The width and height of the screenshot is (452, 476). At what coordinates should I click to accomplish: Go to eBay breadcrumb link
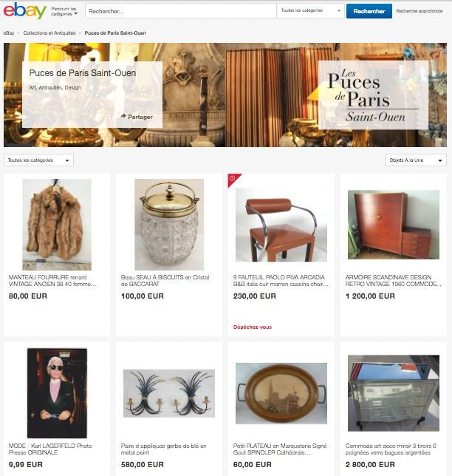coord(9,33)
